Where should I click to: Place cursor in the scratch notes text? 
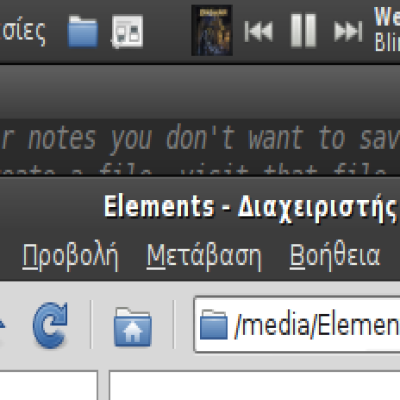(x=200, y=138)
